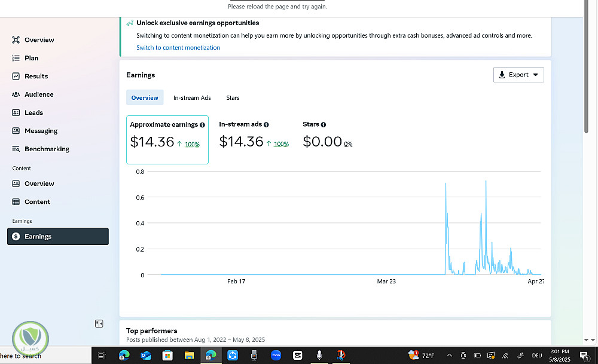This screenshot has height=364, width=598.
Task: Open Zoom from the taskbar
Action: click(x=276, y=355)
